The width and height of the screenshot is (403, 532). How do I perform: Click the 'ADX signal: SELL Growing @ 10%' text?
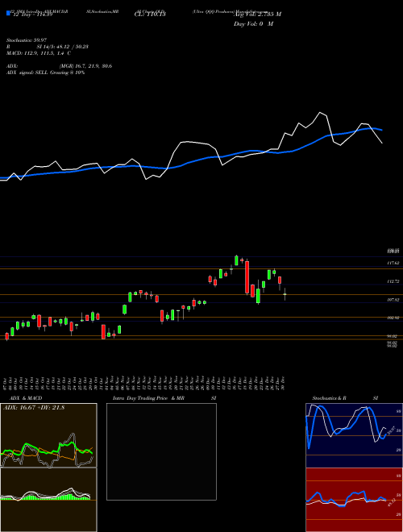click(x=45, y=73)
